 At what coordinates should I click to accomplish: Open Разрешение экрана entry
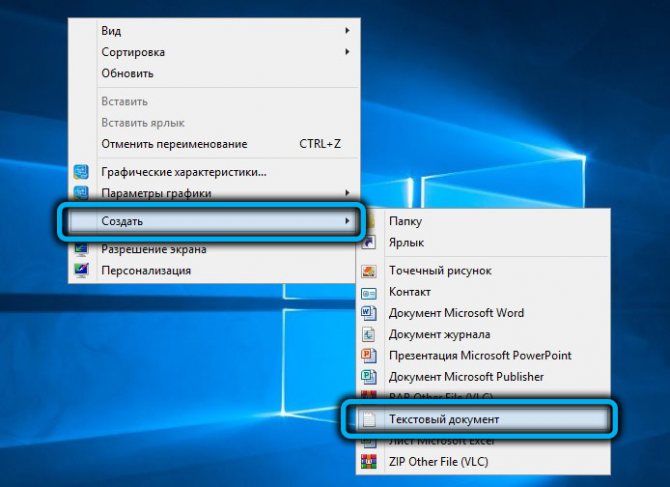(214, 249)
